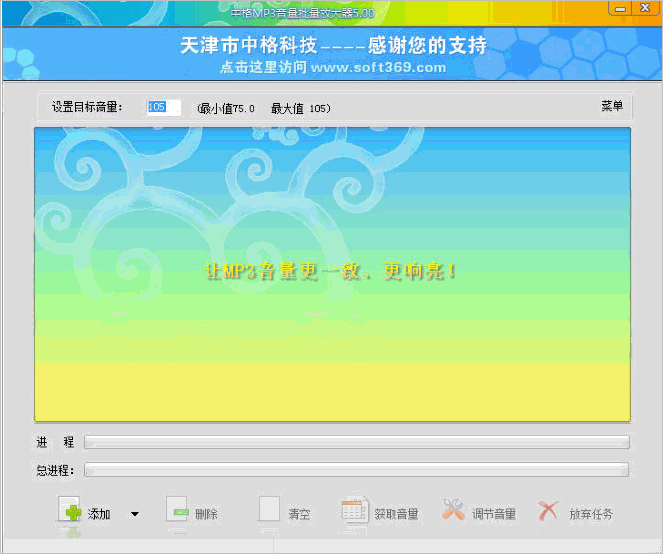
Task: Click the 清空 button label
Action: click(299, 514)
